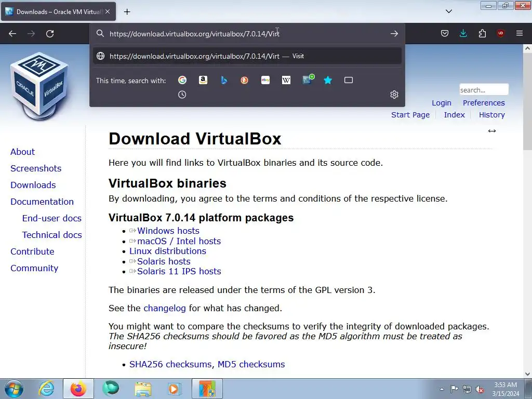This screenshot has height=399, width=532.
Task: Open the taskbar clock showing 3:53 AM
Action: pyautogui.click(x=506, y=389)
